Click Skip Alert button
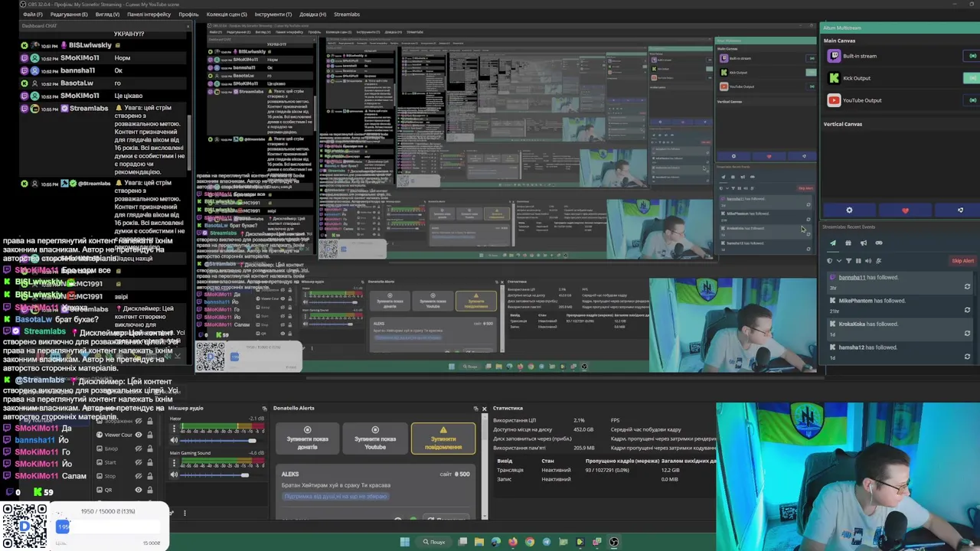 (x=962, y=261)
